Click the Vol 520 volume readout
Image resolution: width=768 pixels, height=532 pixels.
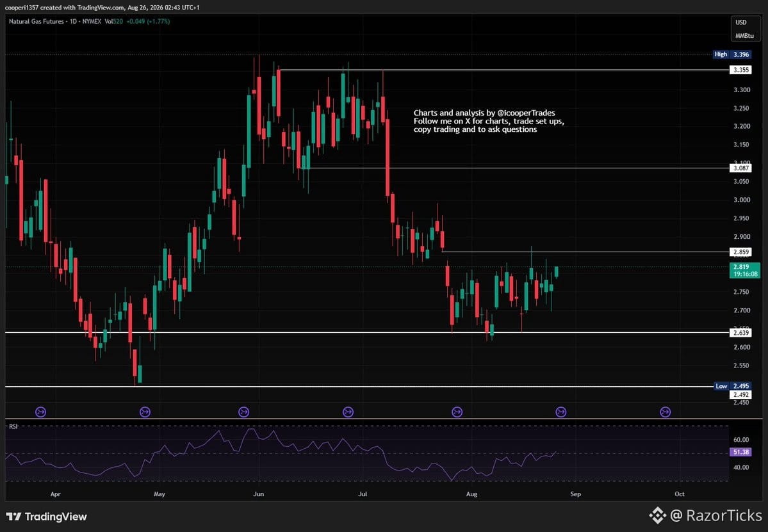(113, 22)
